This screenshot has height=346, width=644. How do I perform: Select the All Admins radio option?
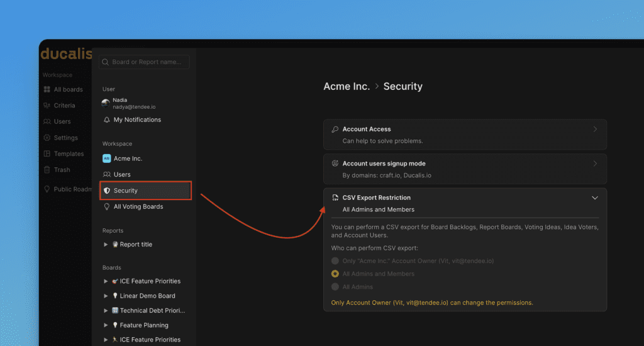(335, 287)
